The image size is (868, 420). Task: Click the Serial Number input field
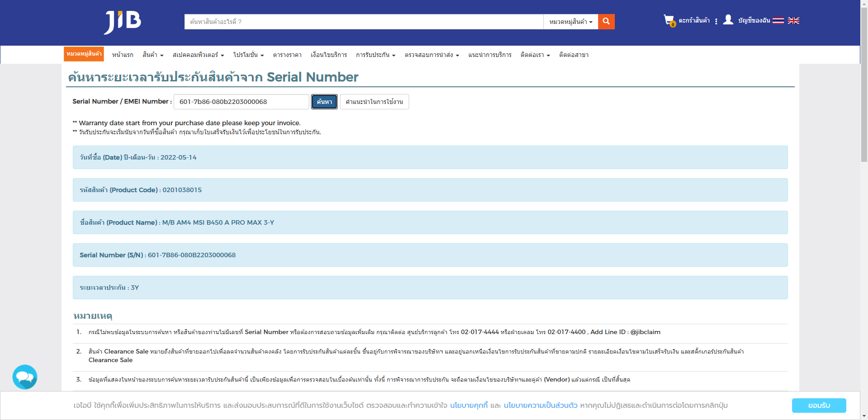pos(241,102)
